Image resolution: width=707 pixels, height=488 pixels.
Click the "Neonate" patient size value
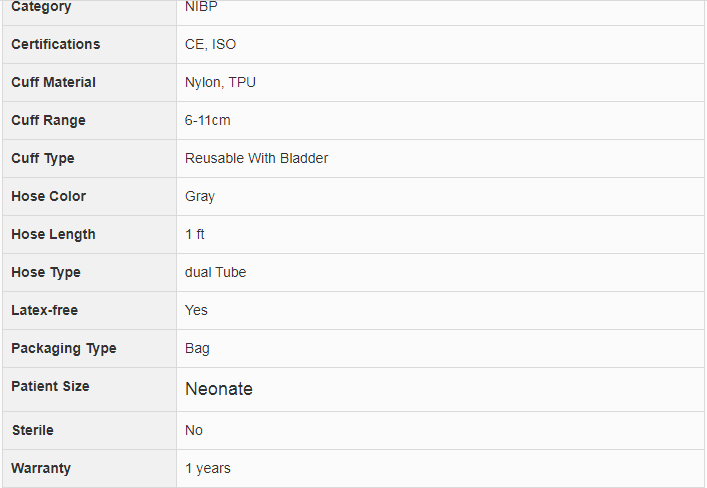click(x=219, y=389)
